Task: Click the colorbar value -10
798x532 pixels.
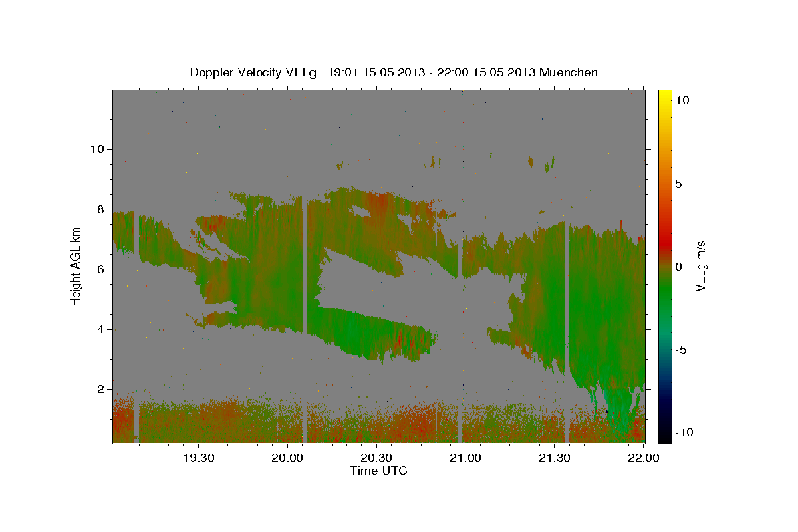Action: pos(684,433)
